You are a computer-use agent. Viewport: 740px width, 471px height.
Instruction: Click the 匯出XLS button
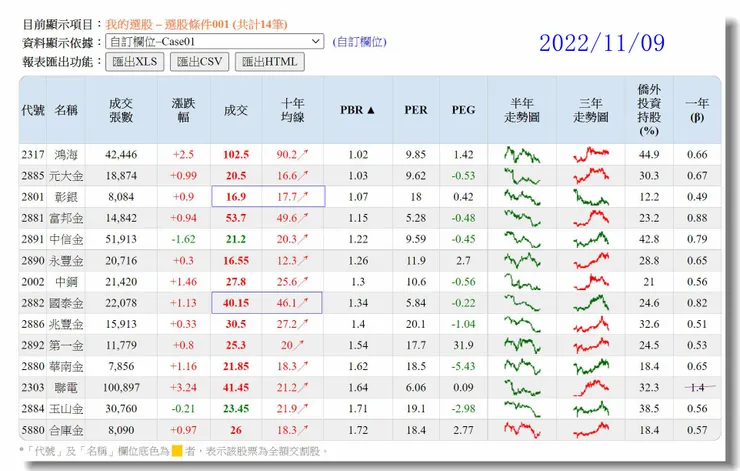click(x=135, y=62)
